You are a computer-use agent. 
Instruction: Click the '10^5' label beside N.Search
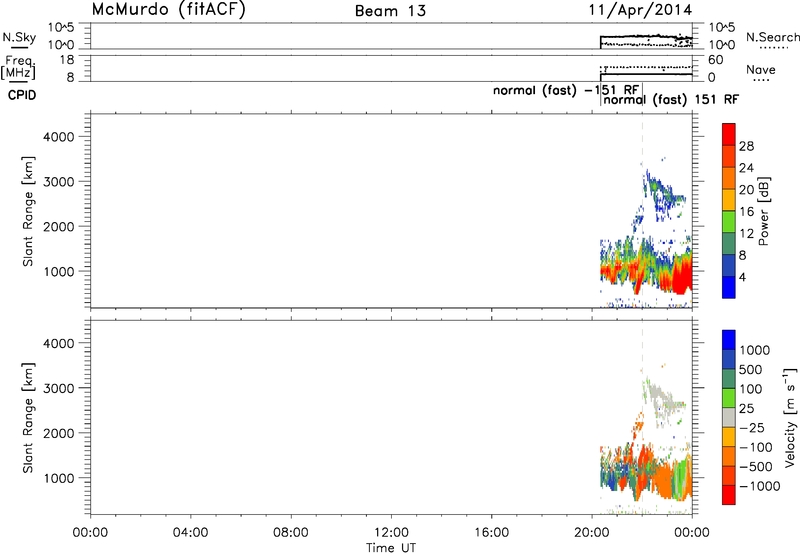[x=721, y=28]
